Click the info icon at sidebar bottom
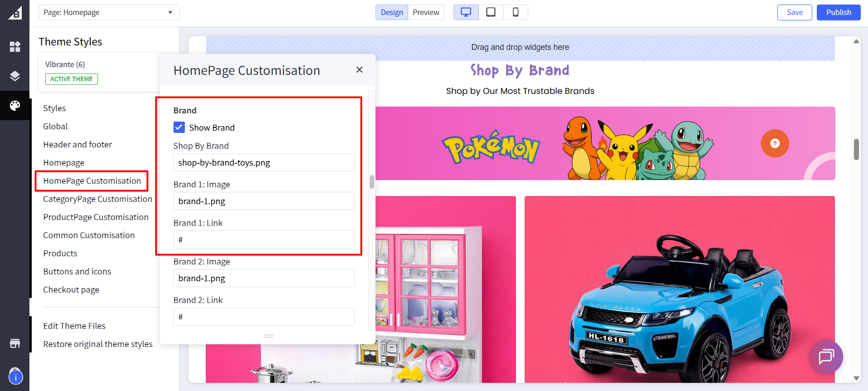The width and height of the screenshot is (868, 391). tap(15, 376)
